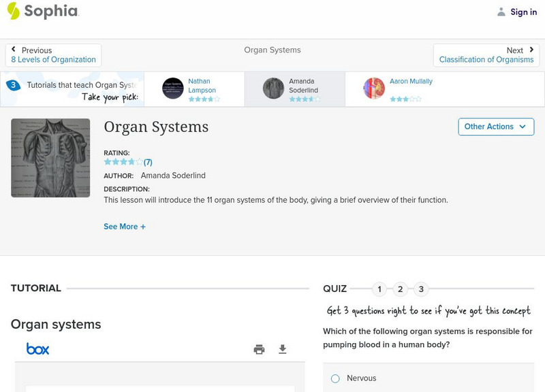
Task: Click the Box logo in the viewer
Action: (37, 349)
